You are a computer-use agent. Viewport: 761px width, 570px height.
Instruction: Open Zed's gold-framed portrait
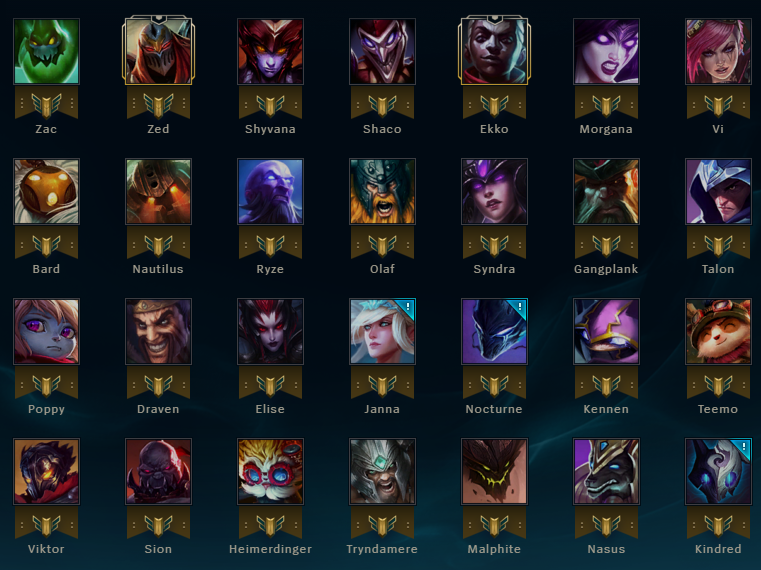[x=158, y=50]
